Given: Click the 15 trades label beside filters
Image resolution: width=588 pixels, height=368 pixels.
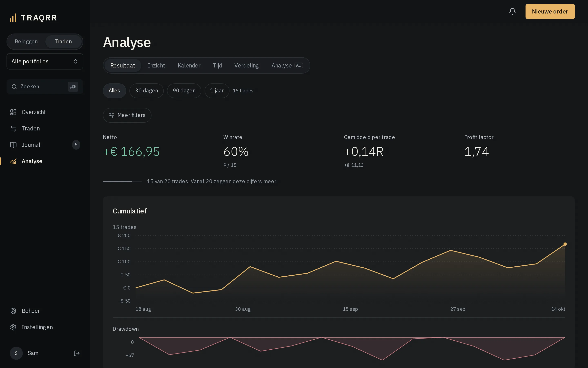Looking at the screenshot, I should coord(243,91).
